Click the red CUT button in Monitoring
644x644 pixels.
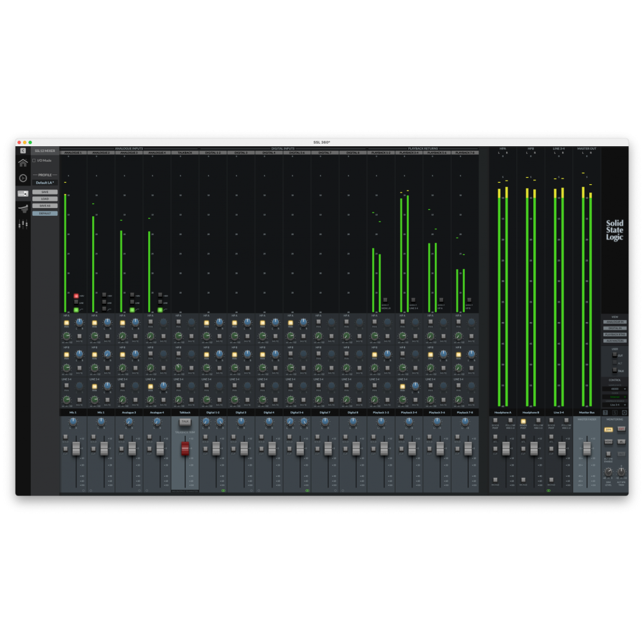[x=621, y=429]
